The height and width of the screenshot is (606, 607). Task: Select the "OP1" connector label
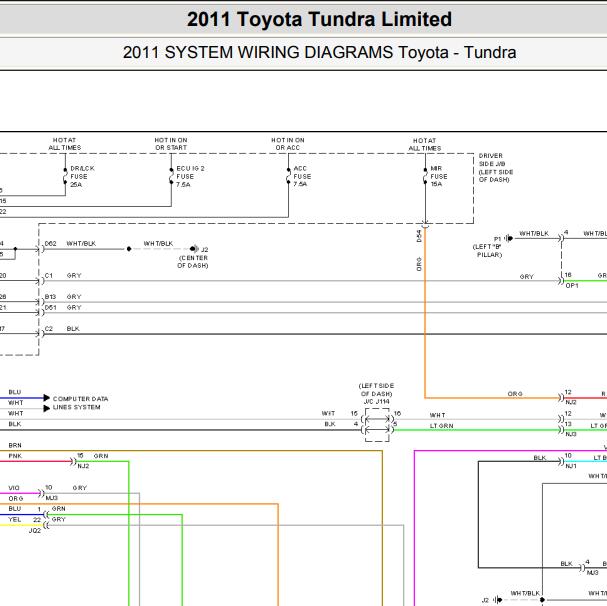tap(572, 286)
